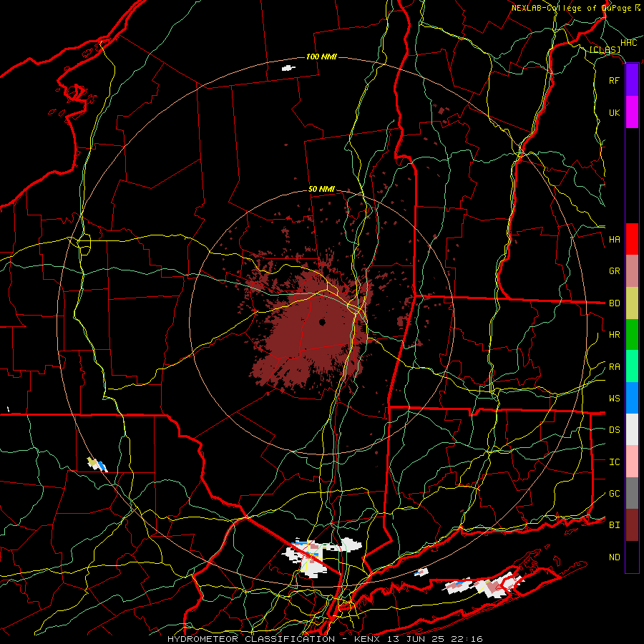Click the BD yellow legend swatch
This screenshot has width=644, height=644.
point(632,303)
